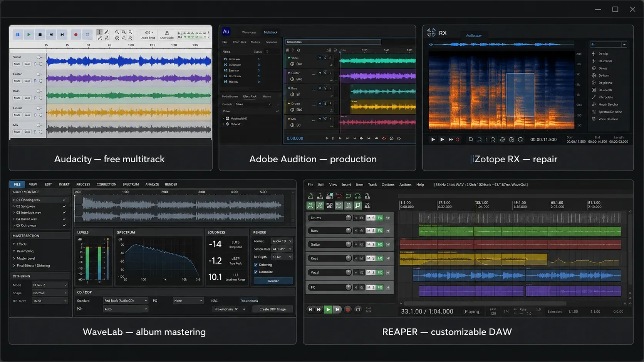Open the Spectral De-noise module in RX
644x362 pixels.
(x=610, y=112)
